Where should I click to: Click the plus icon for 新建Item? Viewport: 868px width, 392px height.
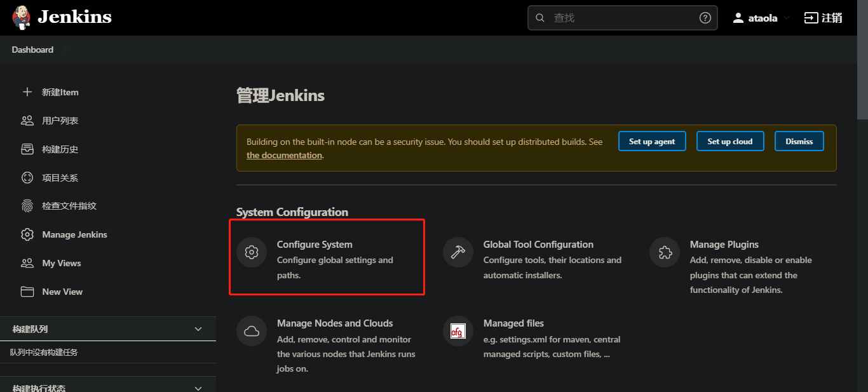pos(27,92)
